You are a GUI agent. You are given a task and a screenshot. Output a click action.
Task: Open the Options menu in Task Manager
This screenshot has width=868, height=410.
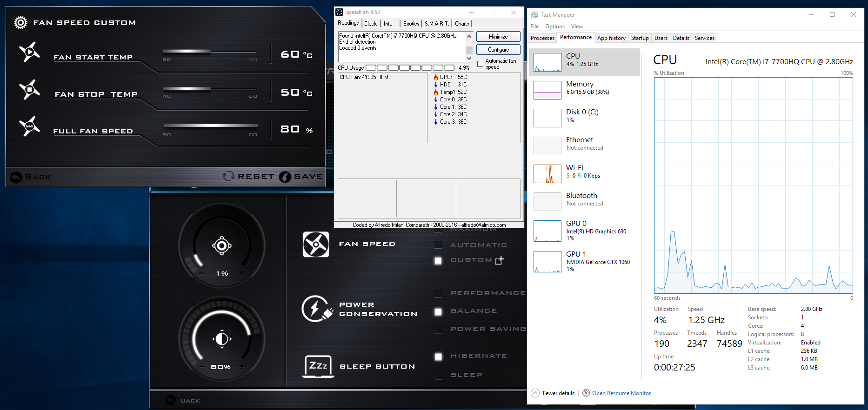554,26
